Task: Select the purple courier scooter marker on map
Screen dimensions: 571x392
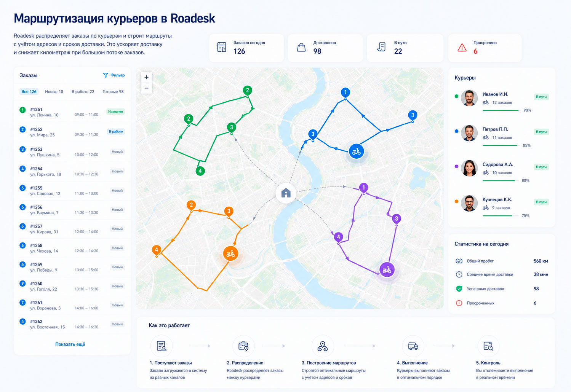Action: (387, 270)
